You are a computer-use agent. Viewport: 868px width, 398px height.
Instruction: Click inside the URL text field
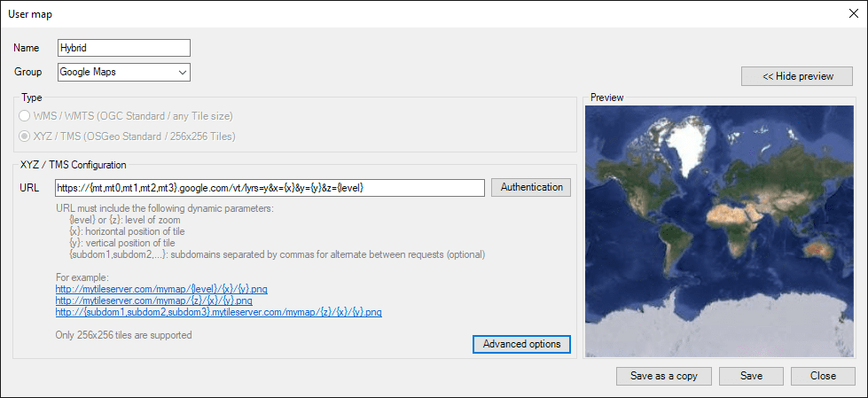coord(269,188)
